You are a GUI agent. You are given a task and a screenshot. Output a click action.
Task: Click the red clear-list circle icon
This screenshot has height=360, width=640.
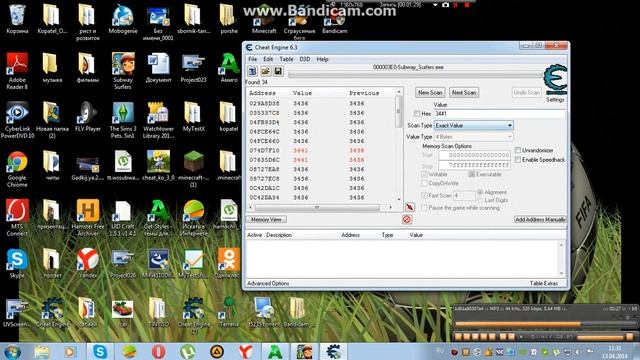click(x=407, y=220)
